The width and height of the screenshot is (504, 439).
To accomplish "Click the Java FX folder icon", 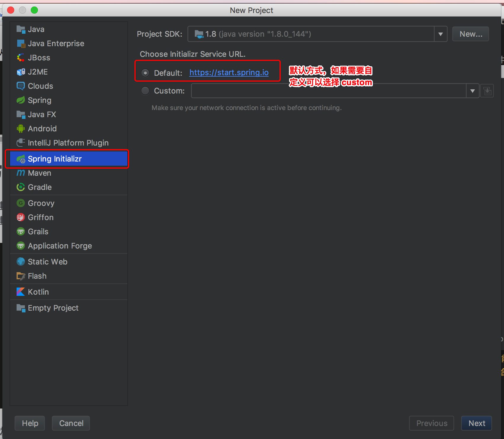I will (21, 114).
